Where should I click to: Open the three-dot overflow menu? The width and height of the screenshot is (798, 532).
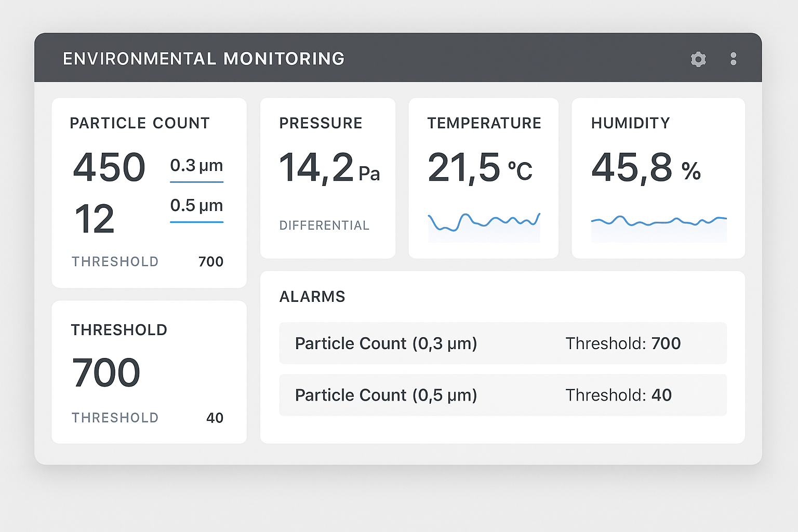(x=733, y=59)
